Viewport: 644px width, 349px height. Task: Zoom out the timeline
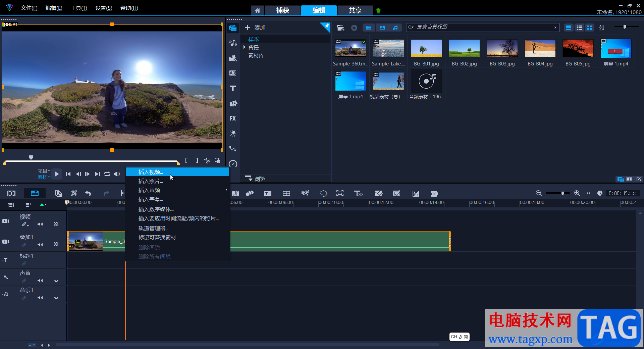point(539,193)
